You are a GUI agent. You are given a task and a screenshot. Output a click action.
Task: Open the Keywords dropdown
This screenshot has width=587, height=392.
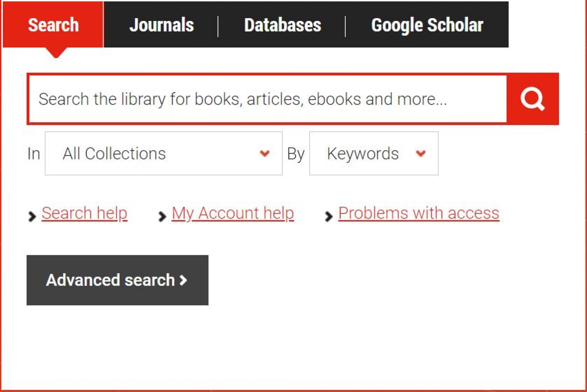(x=373, y=153)
